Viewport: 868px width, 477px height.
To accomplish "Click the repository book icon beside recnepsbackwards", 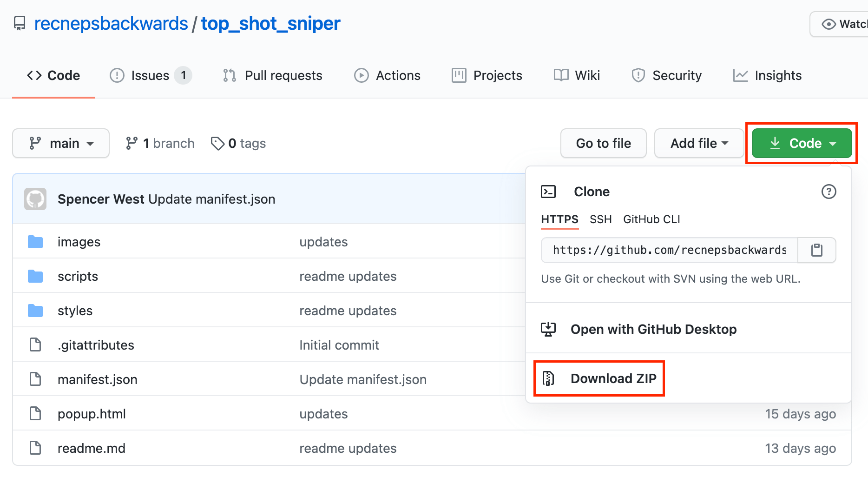I will pos(20,24).
